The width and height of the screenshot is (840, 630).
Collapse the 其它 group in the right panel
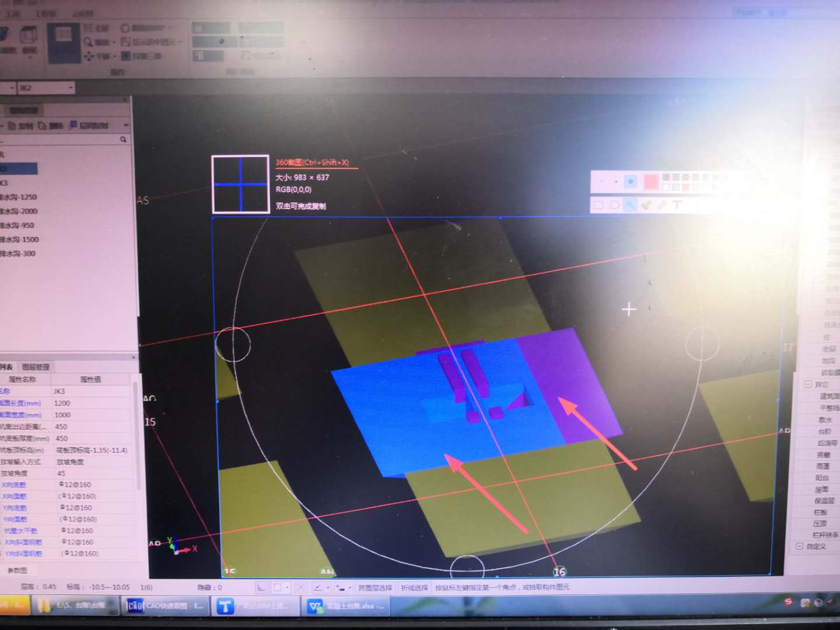pyautogui.click(x=808, y=384)
